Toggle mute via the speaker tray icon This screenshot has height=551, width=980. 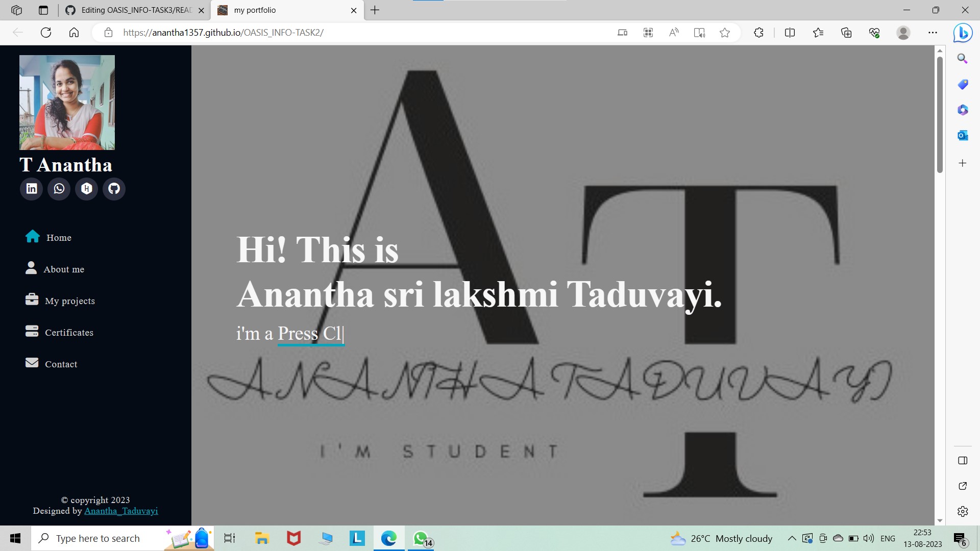(868, 538)
